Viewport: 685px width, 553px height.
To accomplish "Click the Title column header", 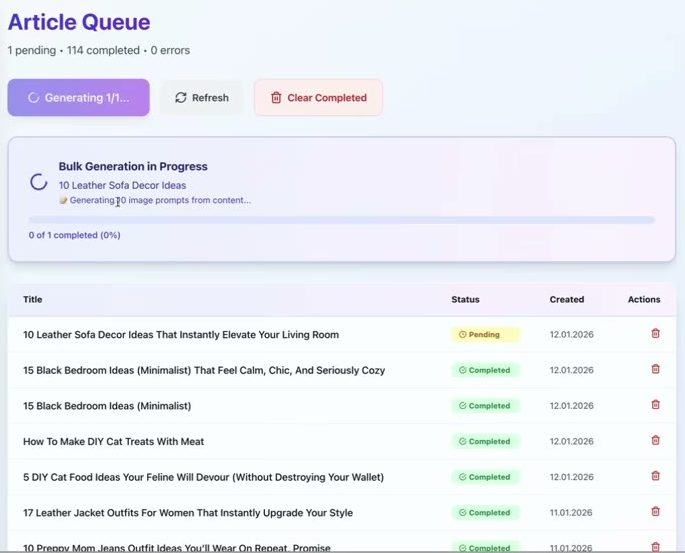I will pyautogui.click(x=33, y=300).
